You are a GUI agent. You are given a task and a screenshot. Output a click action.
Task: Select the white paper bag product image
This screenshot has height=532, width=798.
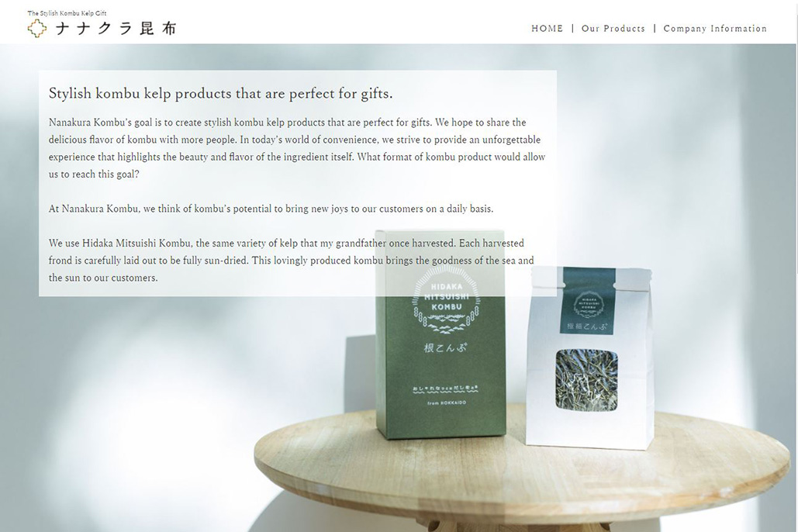pos(589,358)
